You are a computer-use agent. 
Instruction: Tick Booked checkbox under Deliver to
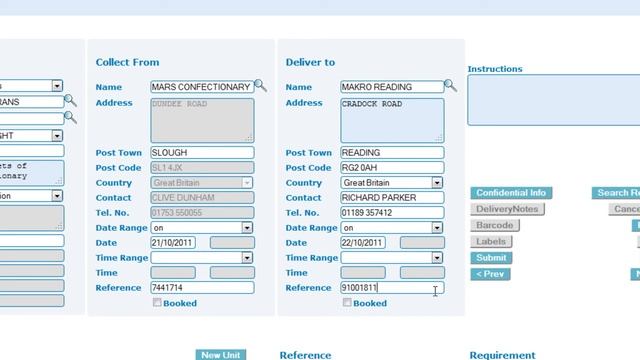click(x=347, y=302)
